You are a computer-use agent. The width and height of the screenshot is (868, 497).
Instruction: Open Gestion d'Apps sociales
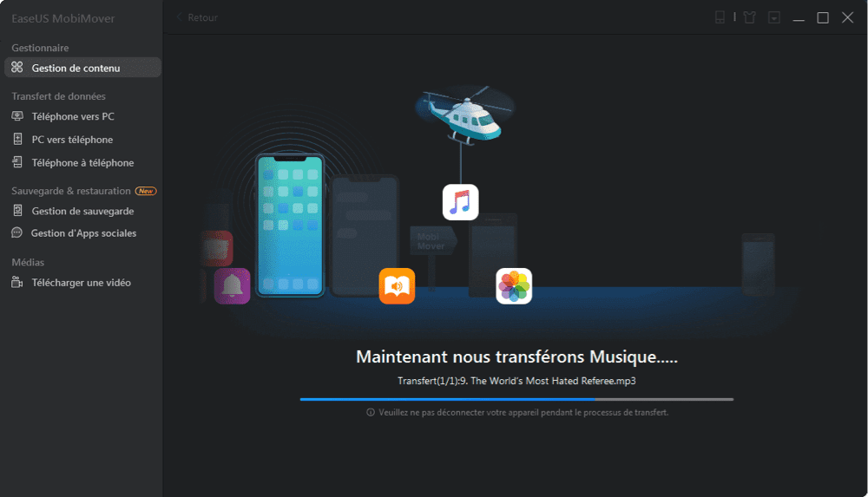pos(83,233)
